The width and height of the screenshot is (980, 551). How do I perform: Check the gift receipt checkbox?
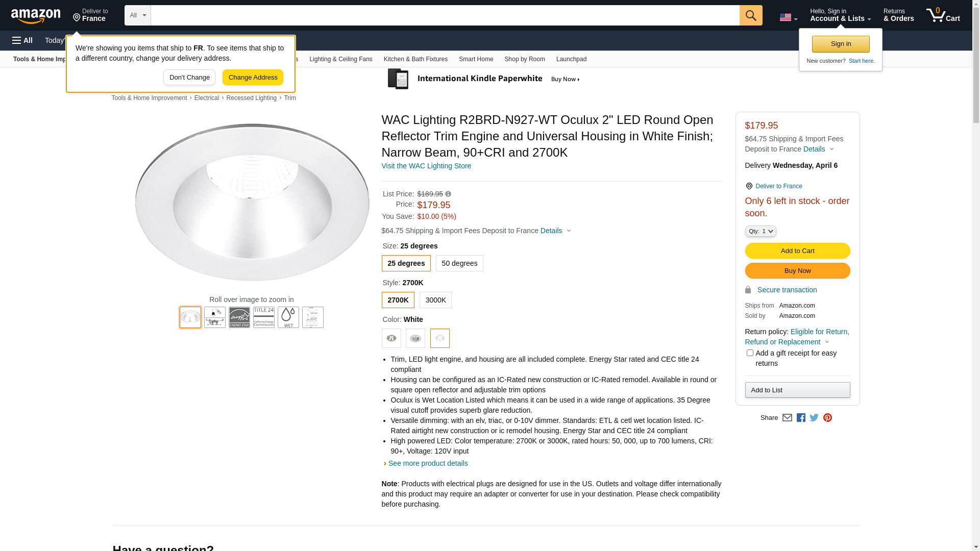click(750, 353)
